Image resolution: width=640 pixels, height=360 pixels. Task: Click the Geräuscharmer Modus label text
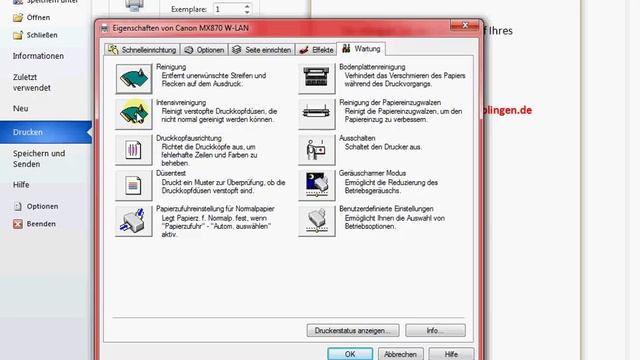click(373, 173)
